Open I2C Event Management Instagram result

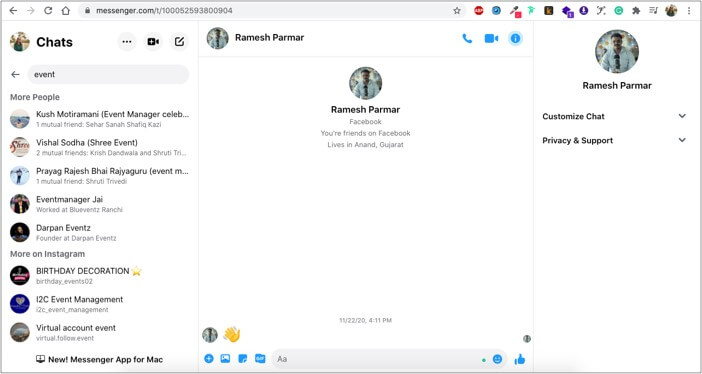99,304
